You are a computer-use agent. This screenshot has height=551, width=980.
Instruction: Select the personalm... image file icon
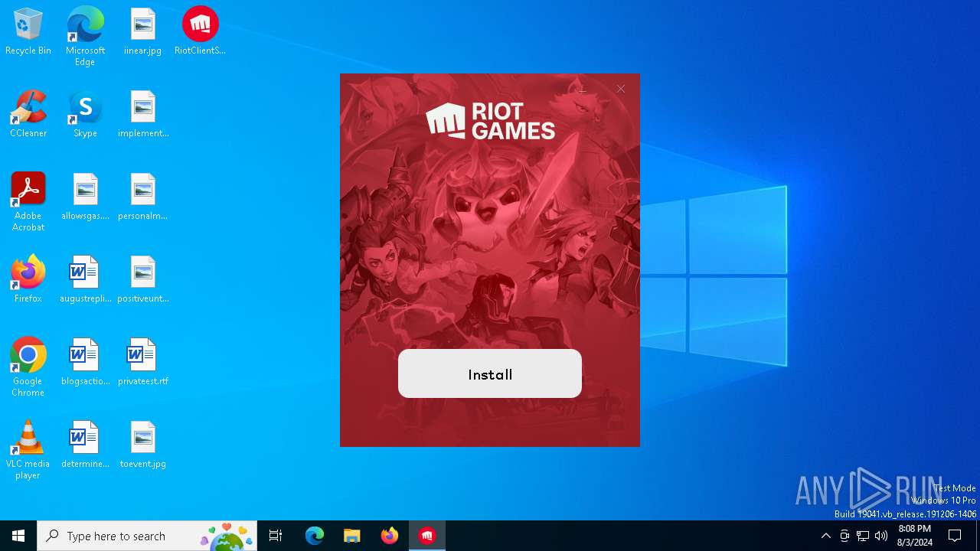pyautogui.click(x=143, y=197)
